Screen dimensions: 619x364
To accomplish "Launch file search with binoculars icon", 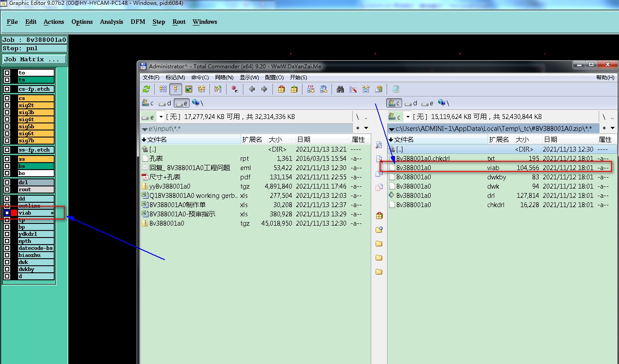I will (340, 89).
